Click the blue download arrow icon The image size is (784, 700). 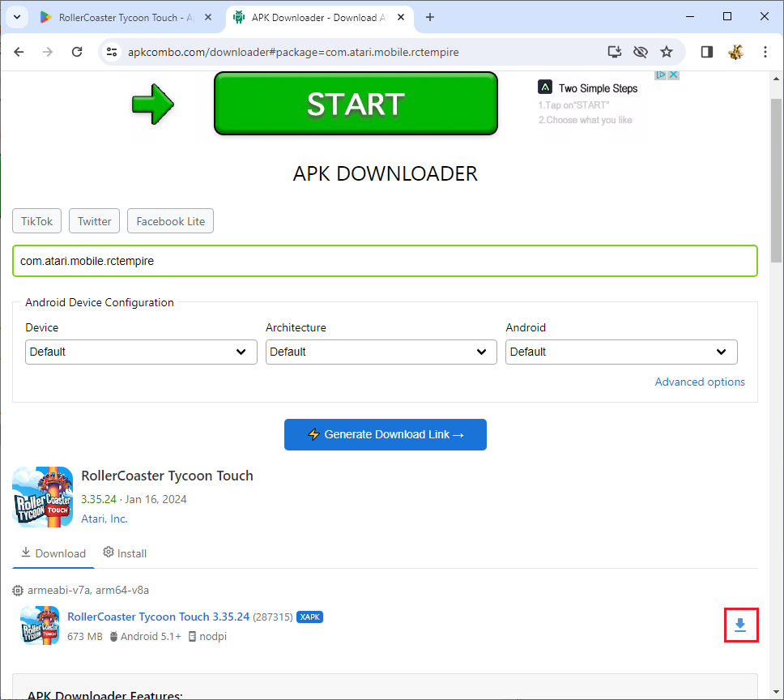[740, 625]
